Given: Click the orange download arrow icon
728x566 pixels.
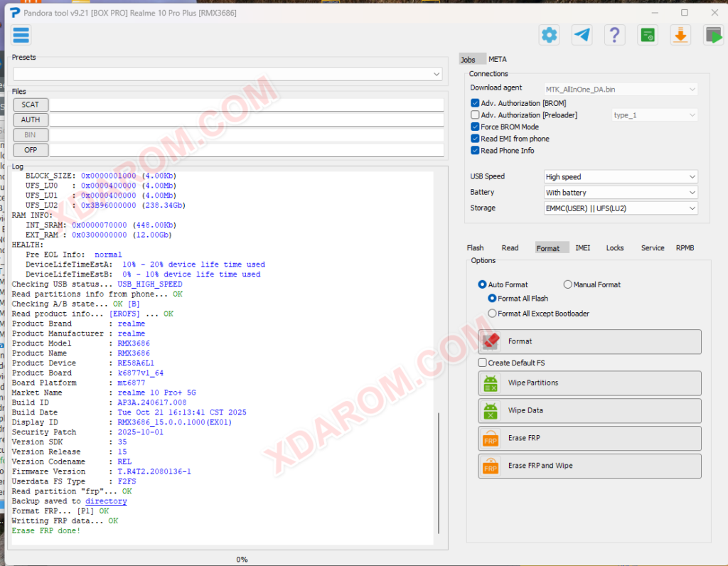Looking at the screenshot, I should 680,36.
